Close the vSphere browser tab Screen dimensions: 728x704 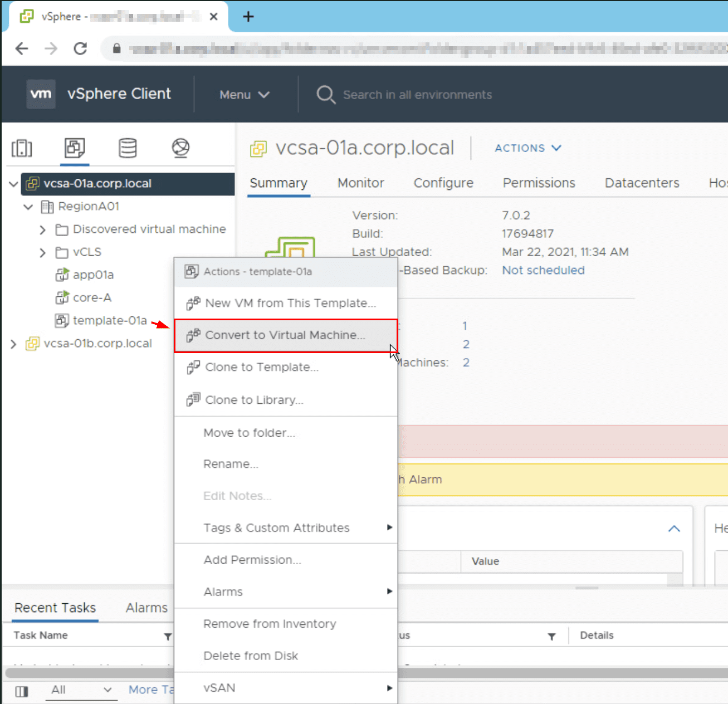(213, 17)
